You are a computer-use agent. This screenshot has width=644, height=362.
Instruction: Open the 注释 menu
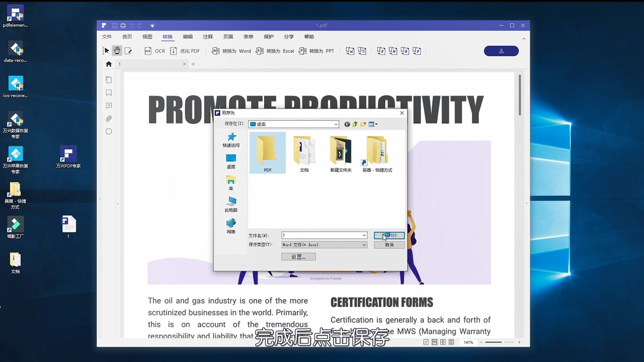(x=208, y=36)
